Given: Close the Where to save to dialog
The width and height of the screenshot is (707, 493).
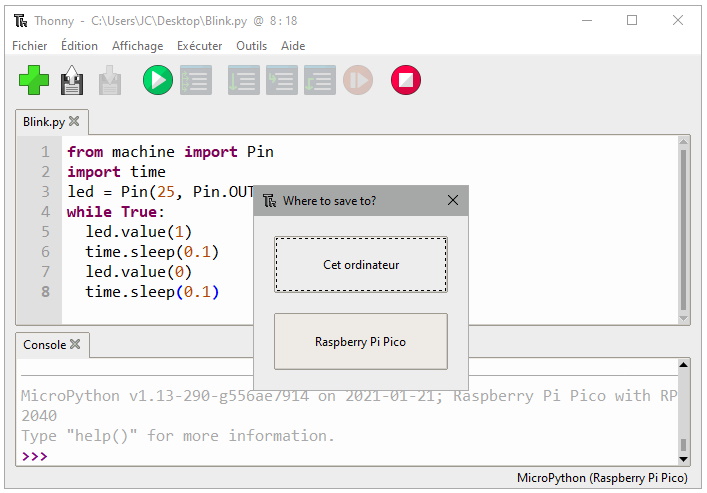Looking at the screenshot, I should tap(453, 200).
